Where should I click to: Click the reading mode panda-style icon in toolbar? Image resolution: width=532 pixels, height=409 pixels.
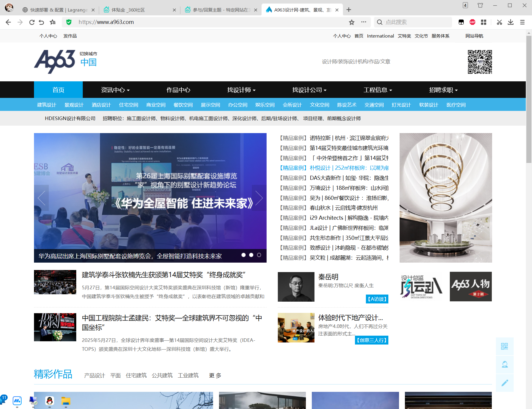[x=461, y=22]
